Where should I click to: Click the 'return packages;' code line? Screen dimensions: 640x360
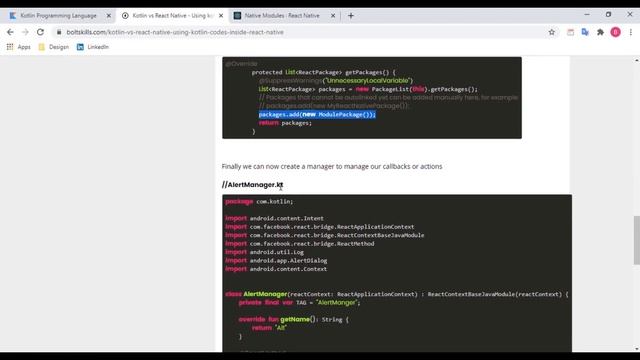click(x=285, y=123)
